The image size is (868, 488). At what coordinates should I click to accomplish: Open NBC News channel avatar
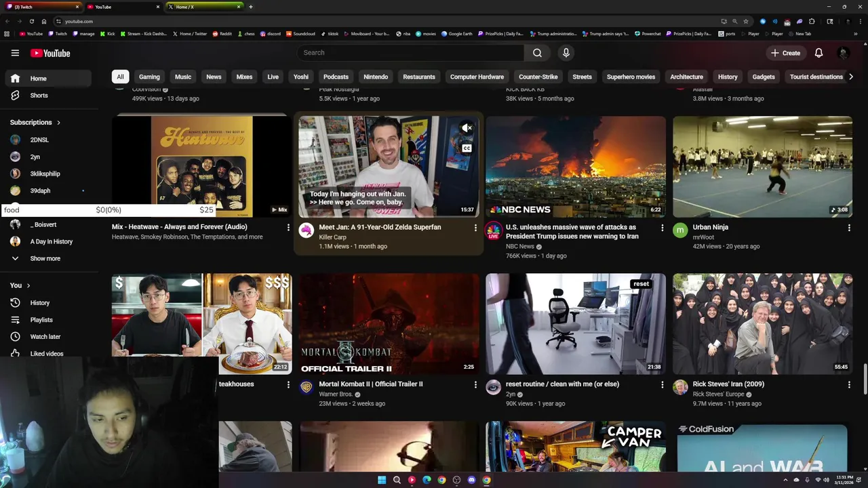493,230
